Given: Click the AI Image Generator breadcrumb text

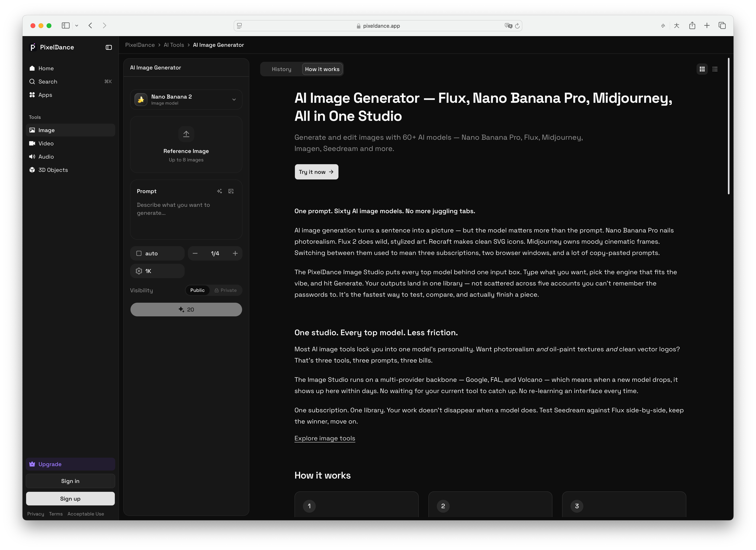Looking at the screenshot, I should 218,45.
